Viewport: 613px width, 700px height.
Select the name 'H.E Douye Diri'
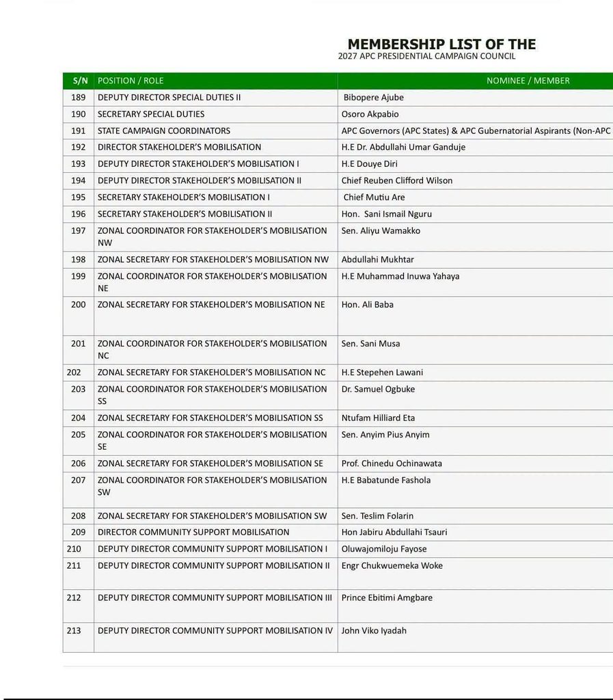coord(370,164)
